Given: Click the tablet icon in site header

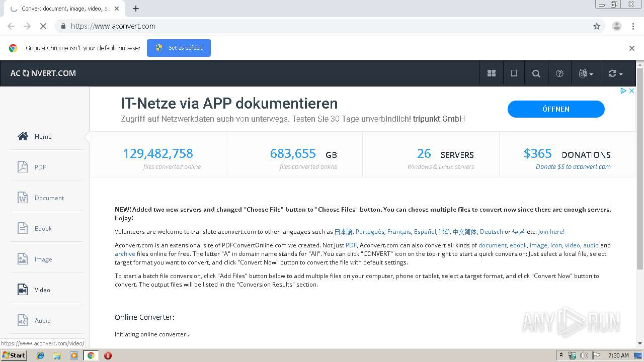Looking at the screenshot, I should point(514,73).
